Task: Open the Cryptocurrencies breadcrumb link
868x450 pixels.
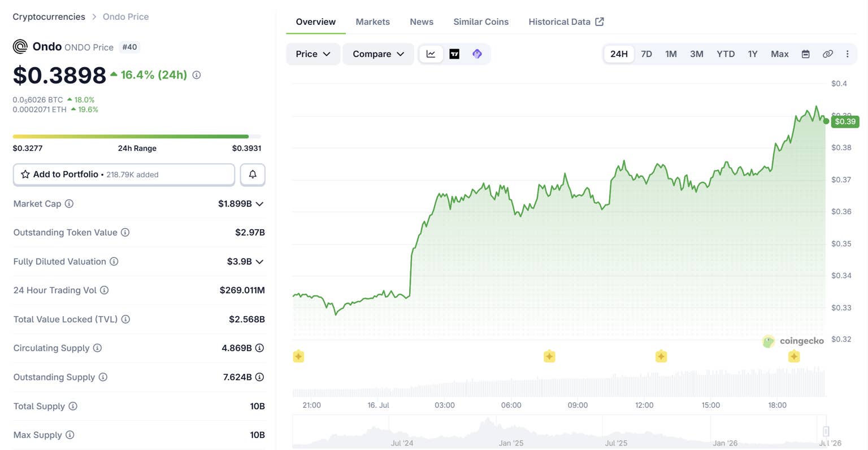Action: (49, 16)
